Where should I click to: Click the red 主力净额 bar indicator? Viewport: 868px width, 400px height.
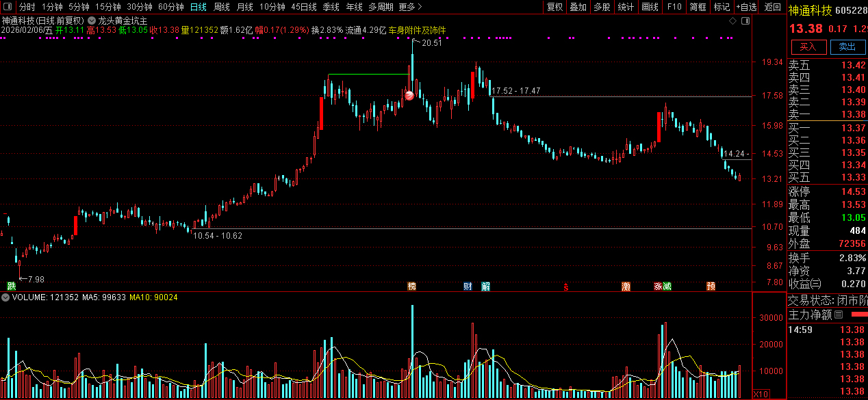click(x=858, y=315)
